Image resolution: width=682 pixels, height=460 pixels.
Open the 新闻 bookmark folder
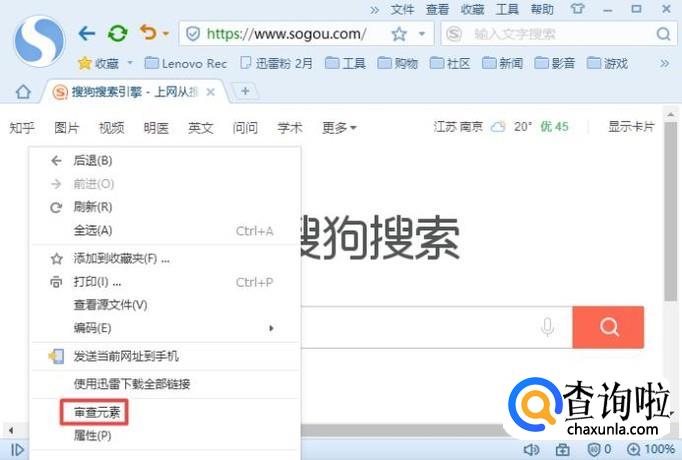click(502, 63)
